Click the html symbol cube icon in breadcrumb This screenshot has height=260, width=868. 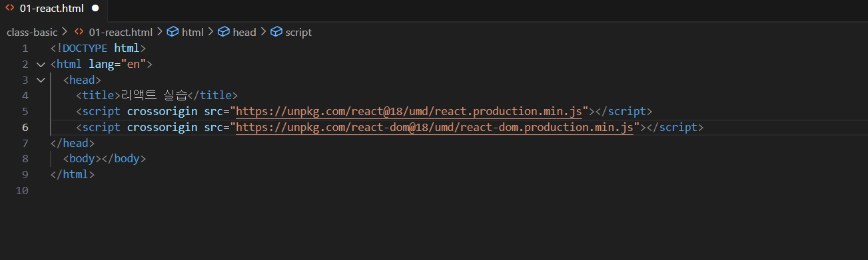(x=173, y=32)
